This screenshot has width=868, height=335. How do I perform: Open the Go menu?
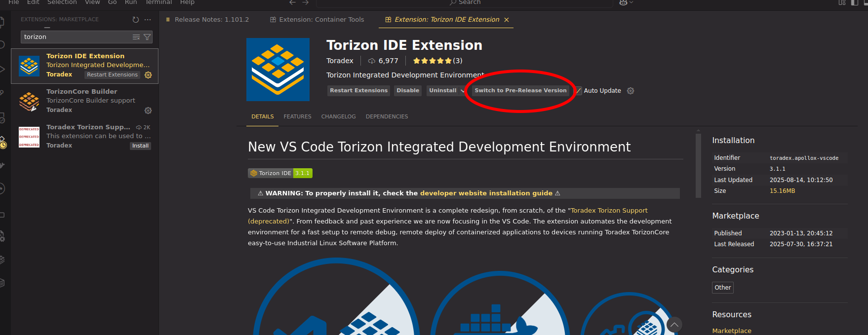click(x=113, y=2)
